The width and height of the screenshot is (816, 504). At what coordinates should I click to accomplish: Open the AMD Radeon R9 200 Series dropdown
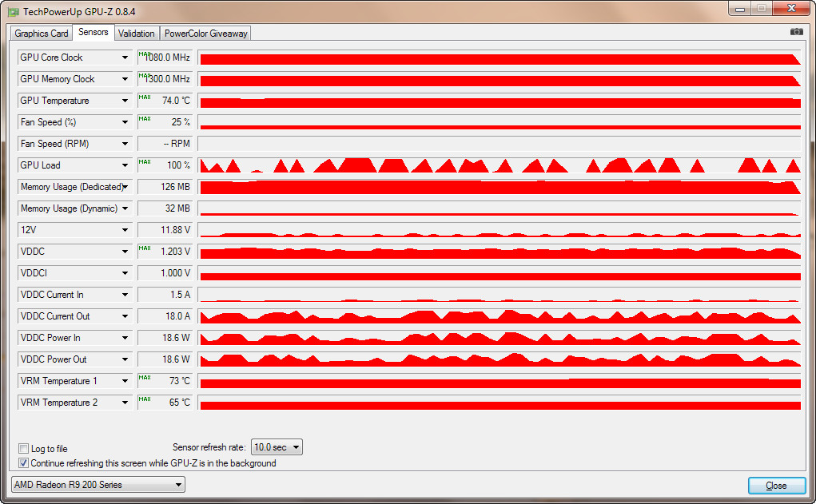pos(98,485)
